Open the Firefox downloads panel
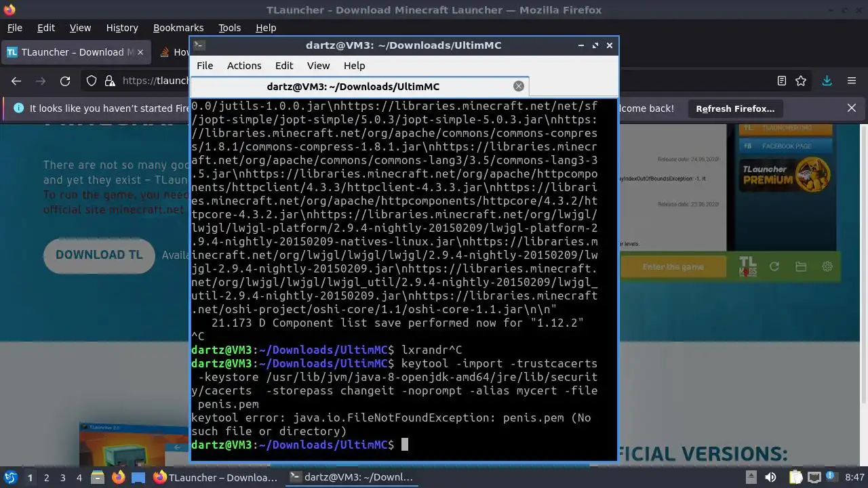 click(827, 81)
